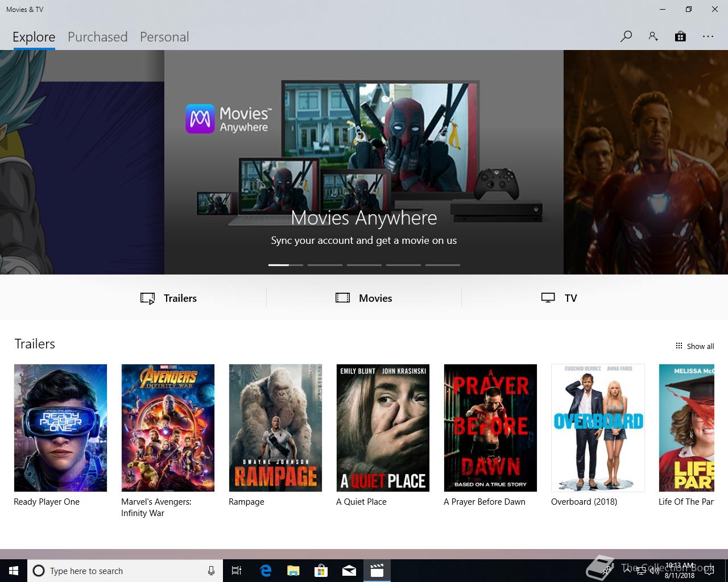
Task: Open the Avengers Infinity War poster
Action: point(168,428)
